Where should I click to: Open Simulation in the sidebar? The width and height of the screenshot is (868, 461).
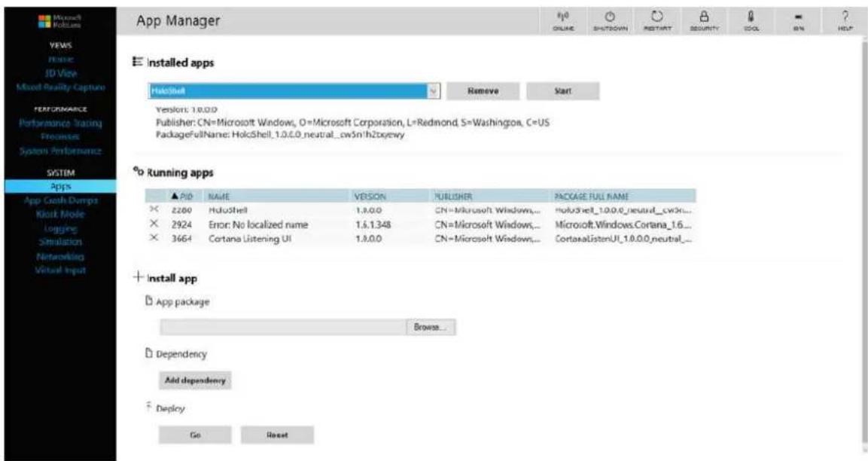click(61, 242)
